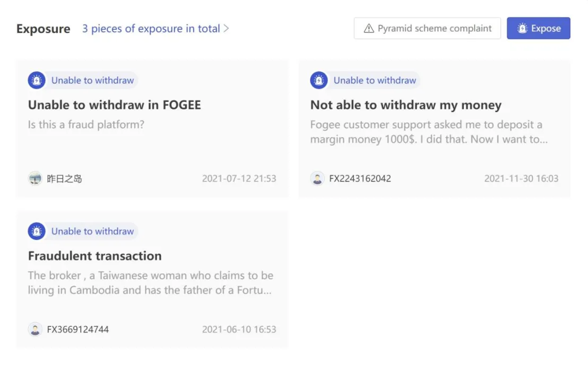Open the 'Fraudulent transaction' title

pos(95,256)
